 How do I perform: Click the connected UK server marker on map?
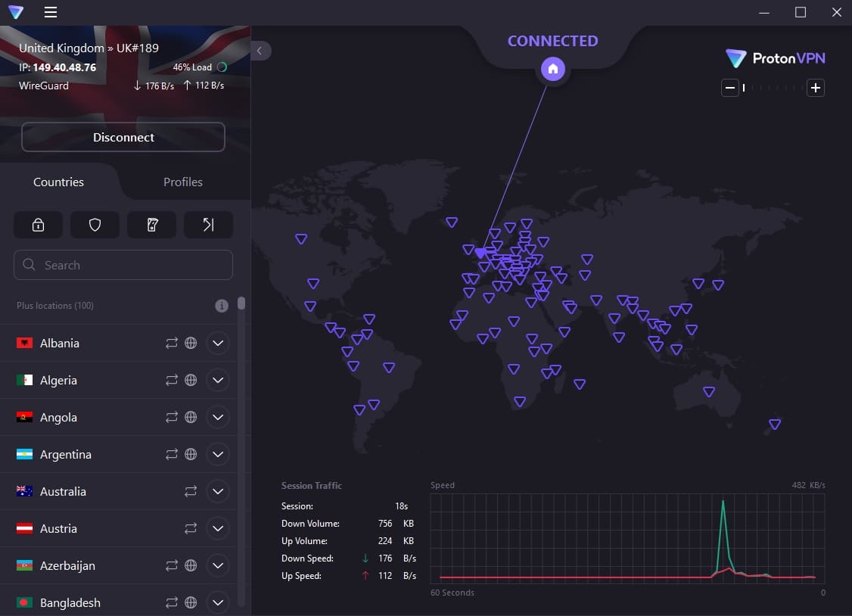pos(480,253)
